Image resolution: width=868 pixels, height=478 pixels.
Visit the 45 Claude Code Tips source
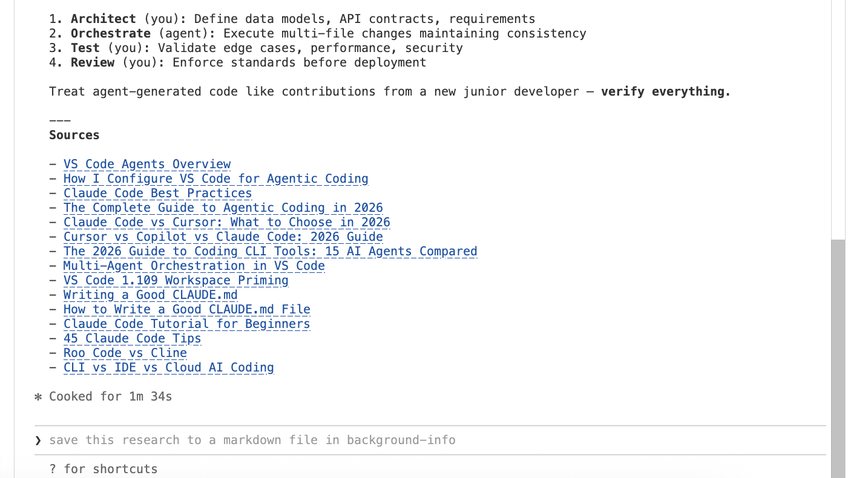click(x=132, y=338)
